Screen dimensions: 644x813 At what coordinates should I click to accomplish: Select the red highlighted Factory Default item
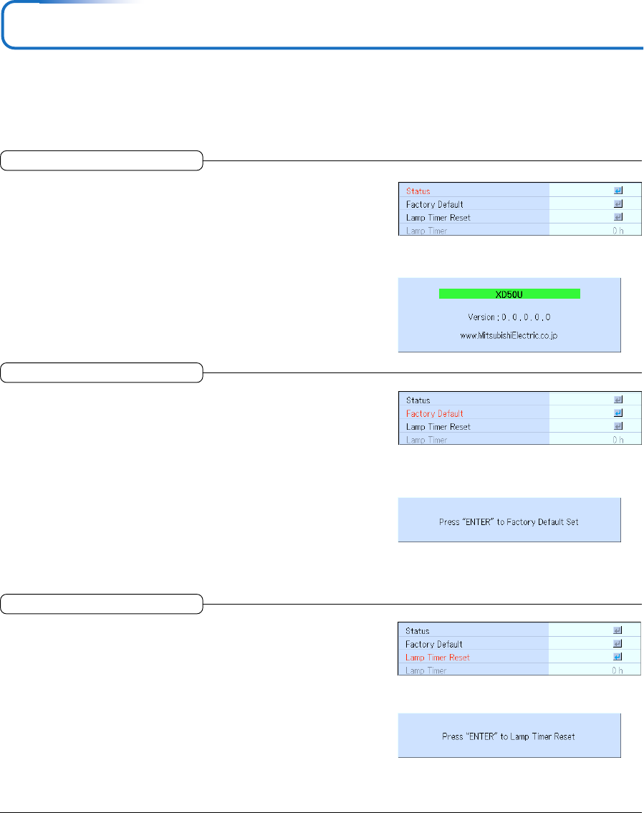(434, 413)
